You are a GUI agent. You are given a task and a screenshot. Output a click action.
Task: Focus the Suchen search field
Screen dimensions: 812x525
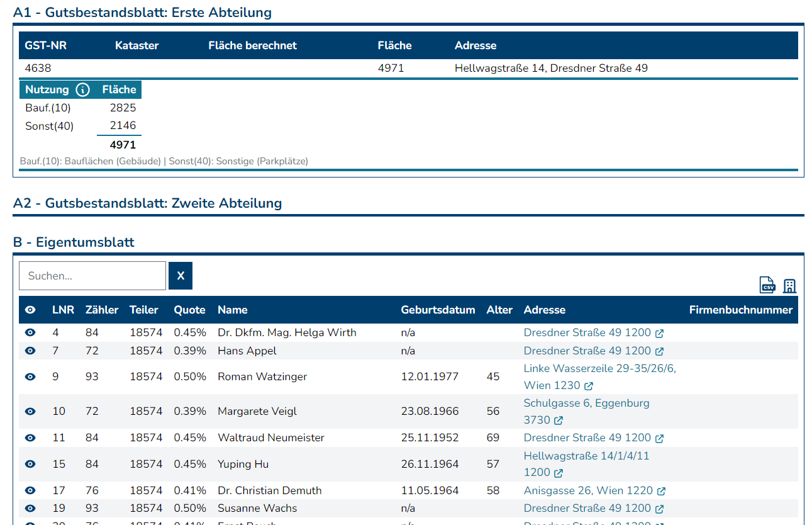[x=92, y=276]
